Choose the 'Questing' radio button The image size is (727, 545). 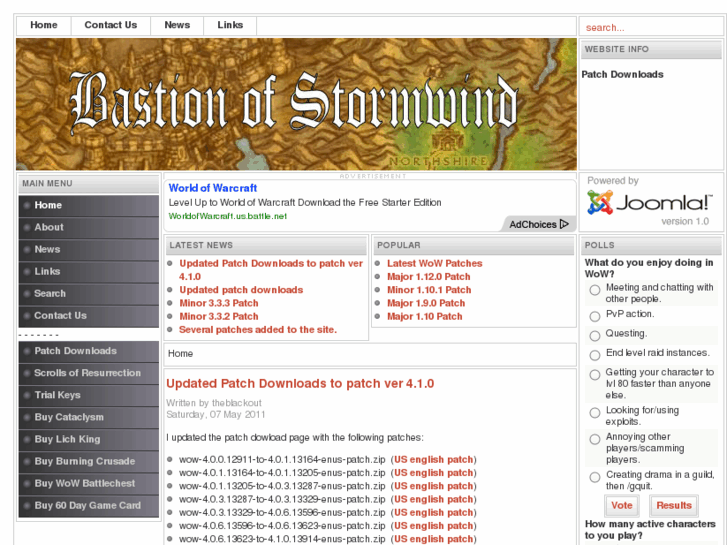(x=595, y=336)
